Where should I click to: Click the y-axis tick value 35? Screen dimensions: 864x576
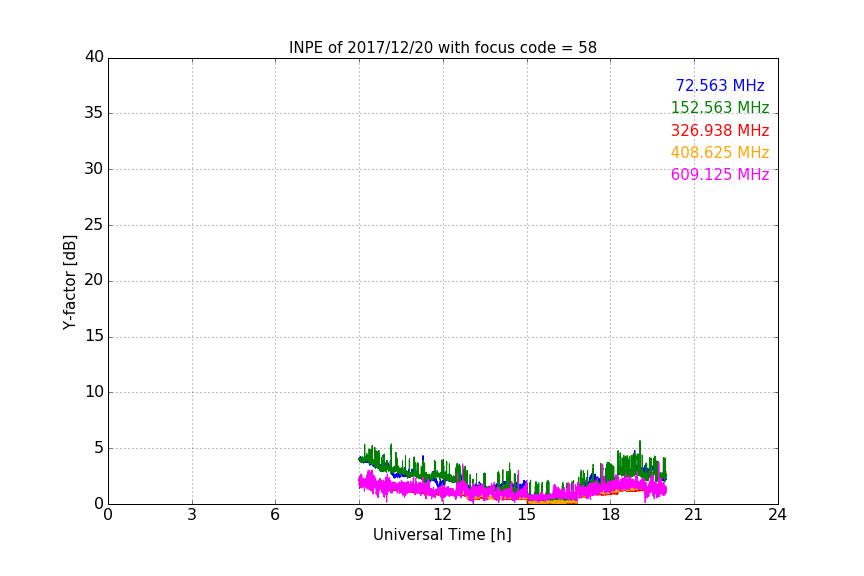click(94, 113)
